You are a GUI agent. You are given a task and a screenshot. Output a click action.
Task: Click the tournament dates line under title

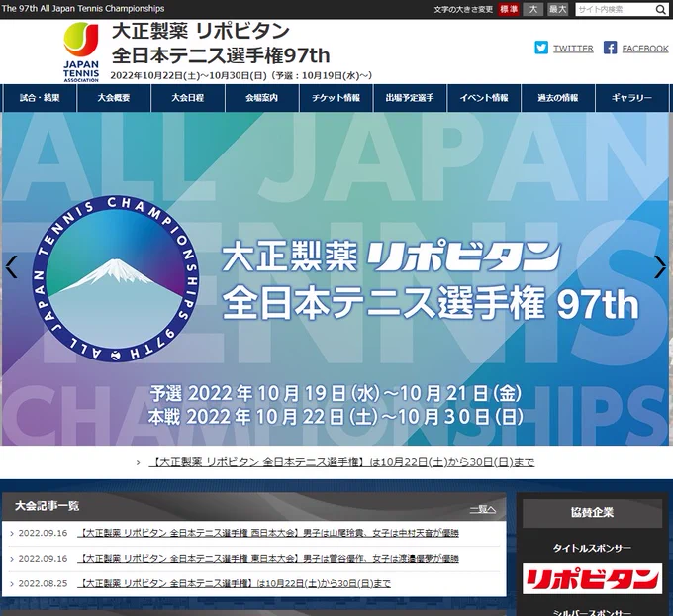[240, 76]
